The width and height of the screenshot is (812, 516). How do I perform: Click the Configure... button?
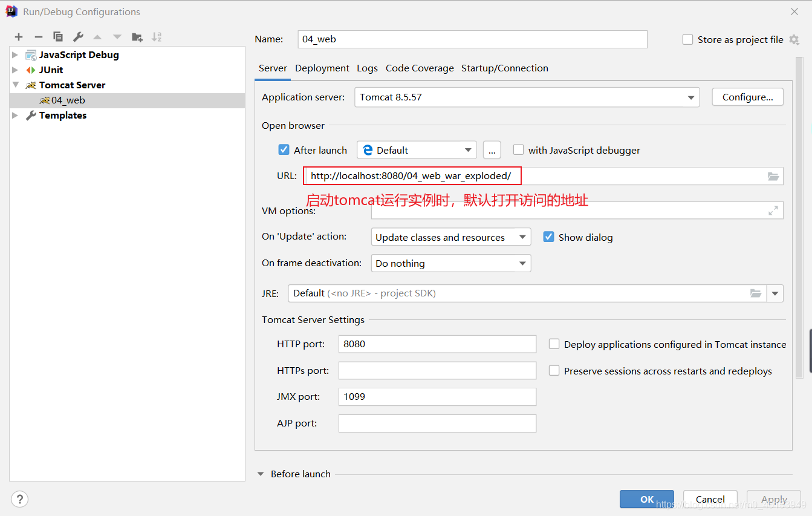[747, 97]
